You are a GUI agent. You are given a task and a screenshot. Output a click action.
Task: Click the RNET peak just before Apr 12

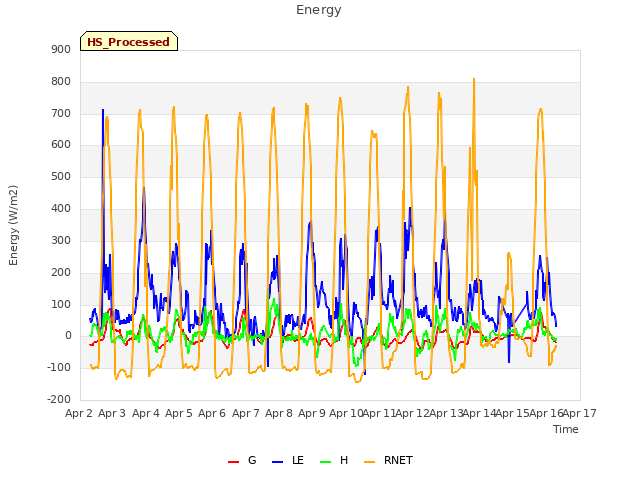click(408, 88)
